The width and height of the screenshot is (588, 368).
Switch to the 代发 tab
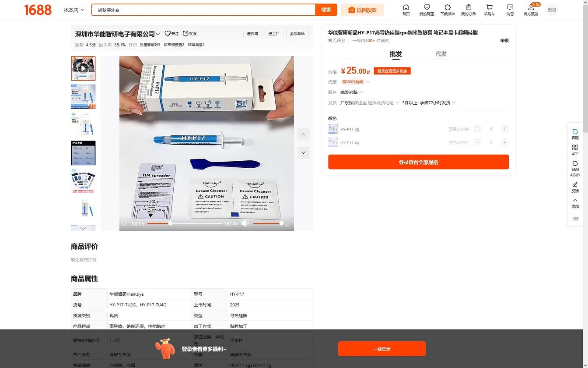click(x=441, y=54)
